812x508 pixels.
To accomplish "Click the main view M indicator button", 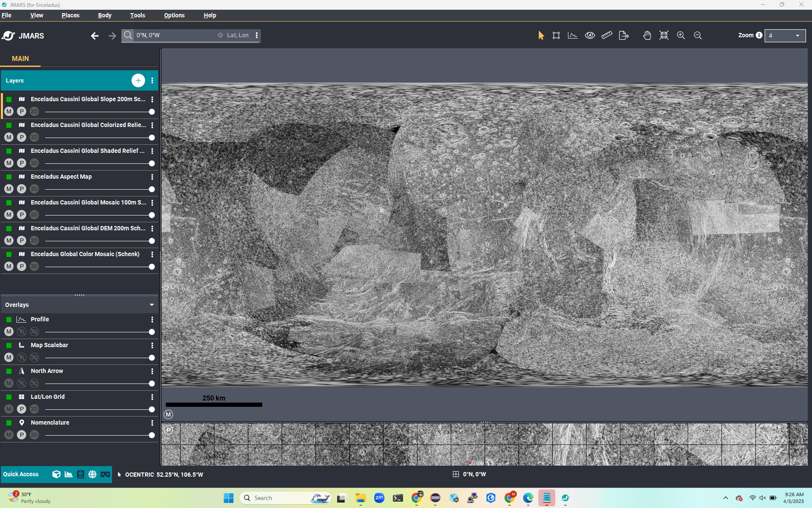I will pos(168,414).
